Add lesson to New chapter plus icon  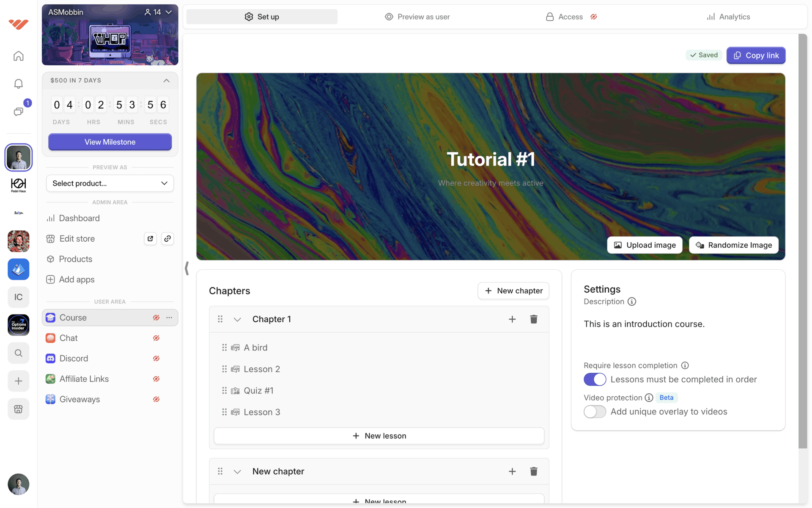(512, 471)
